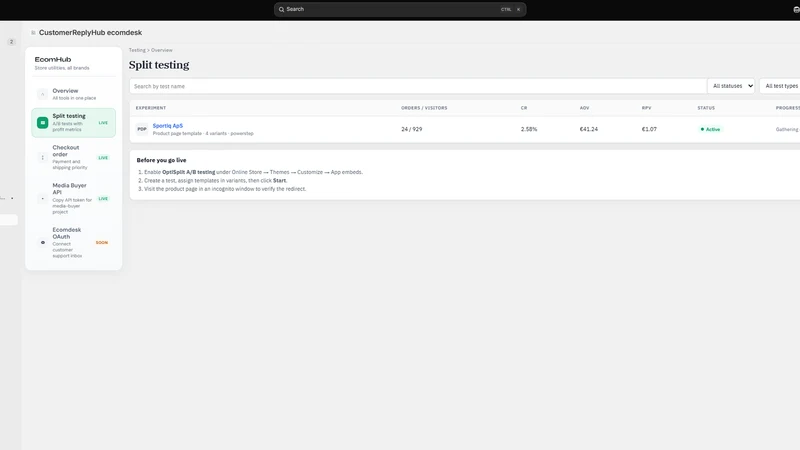Click the Before you go live heading
800x450 pixels.
click(161, 160)
